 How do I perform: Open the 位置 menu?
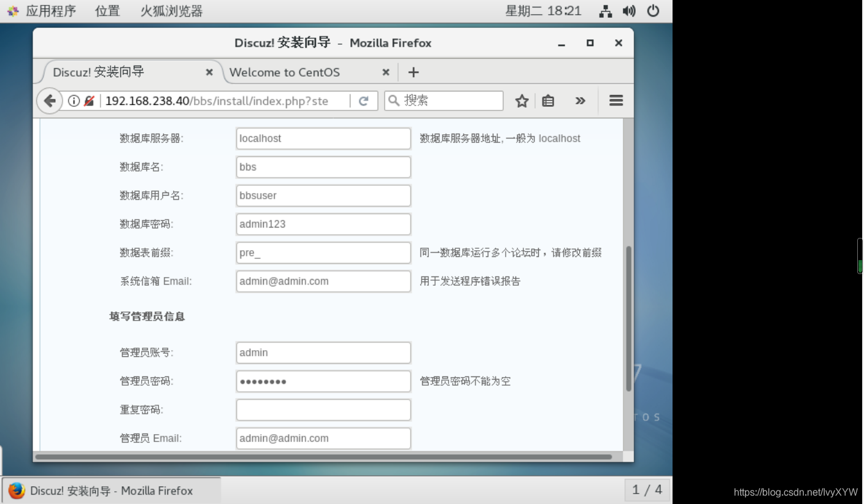click(107, 10)
